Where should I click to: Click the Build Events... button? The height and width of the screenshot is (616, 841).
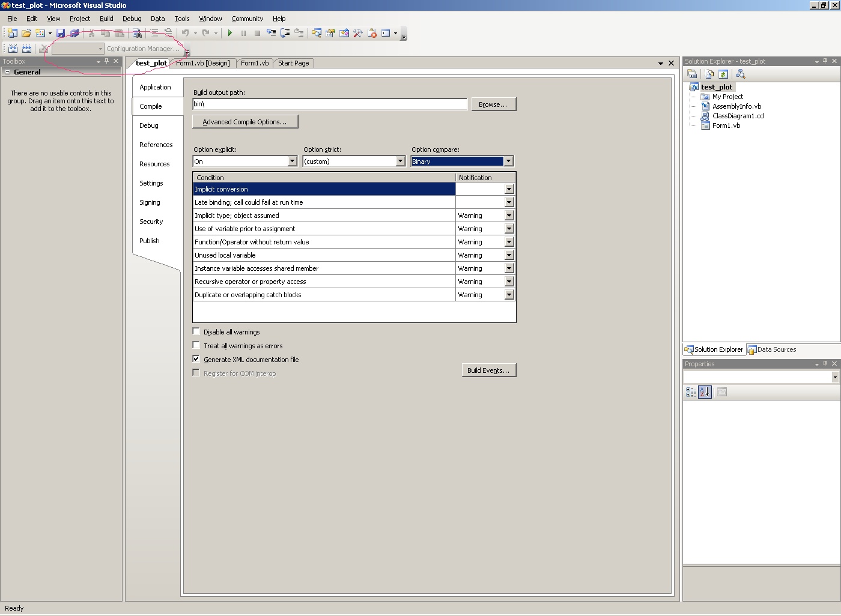point(489,370)
